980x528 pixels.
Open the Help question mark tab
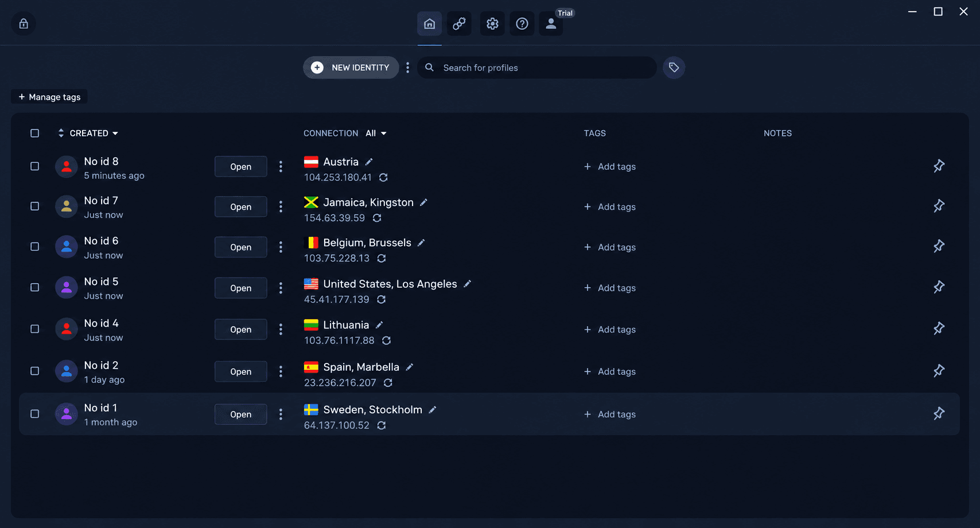pos(522,24)
